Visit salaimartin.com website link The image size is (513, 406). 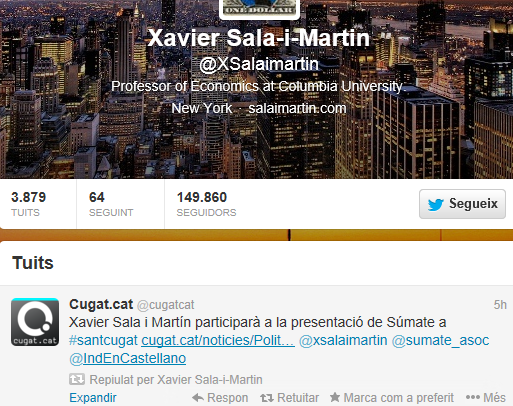coord(297,108)
